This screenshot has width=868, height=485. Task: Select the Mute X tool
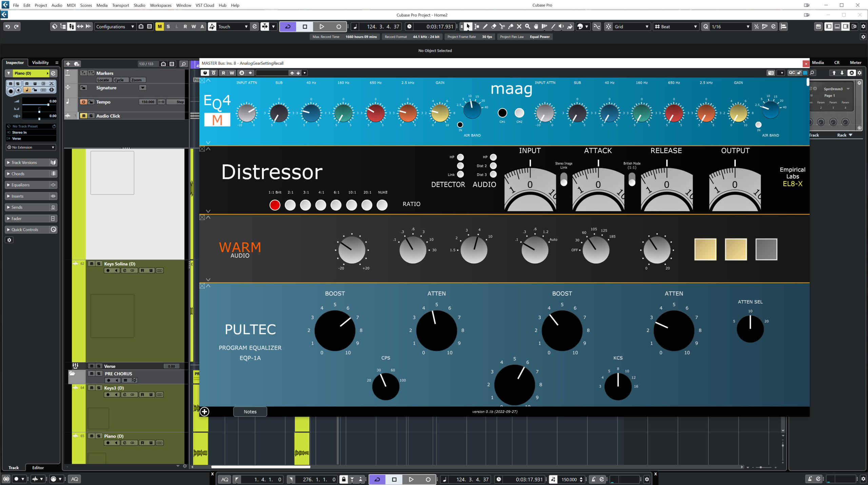[519, 26]
